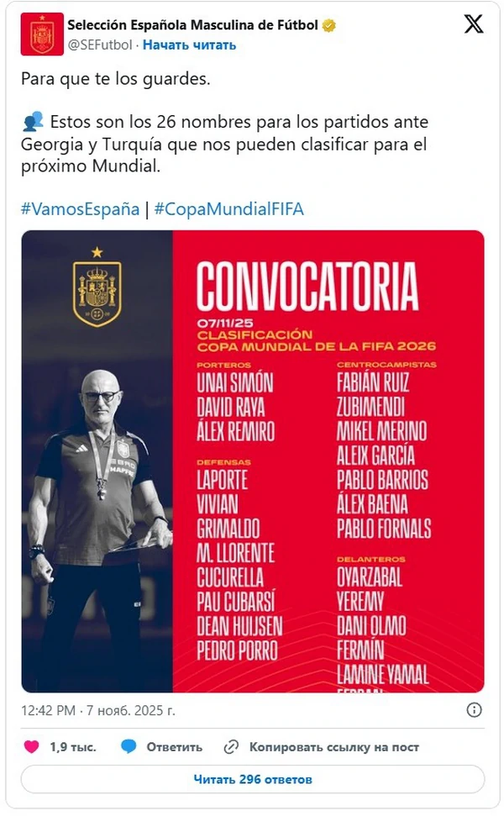Open the @SEFutbol handle
Screen dimensions: 504x816
tap(100, 45)
